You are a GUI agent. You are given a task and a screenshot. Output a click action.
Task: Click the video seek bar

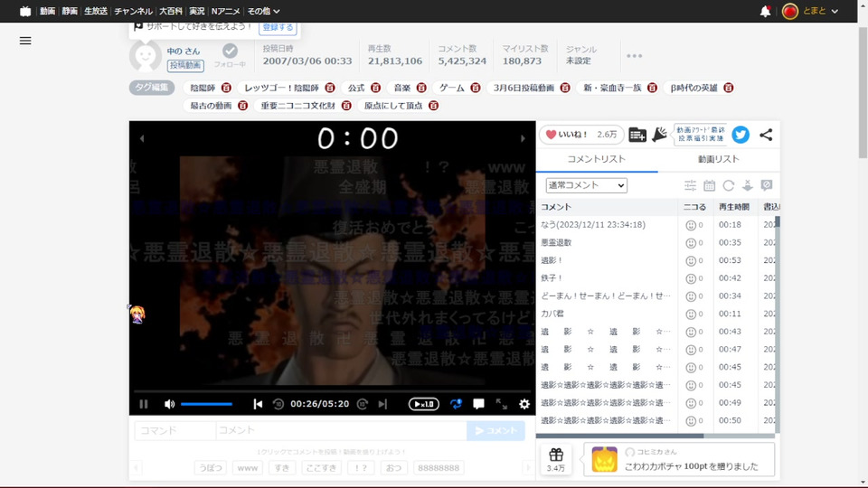click(332, 390)
